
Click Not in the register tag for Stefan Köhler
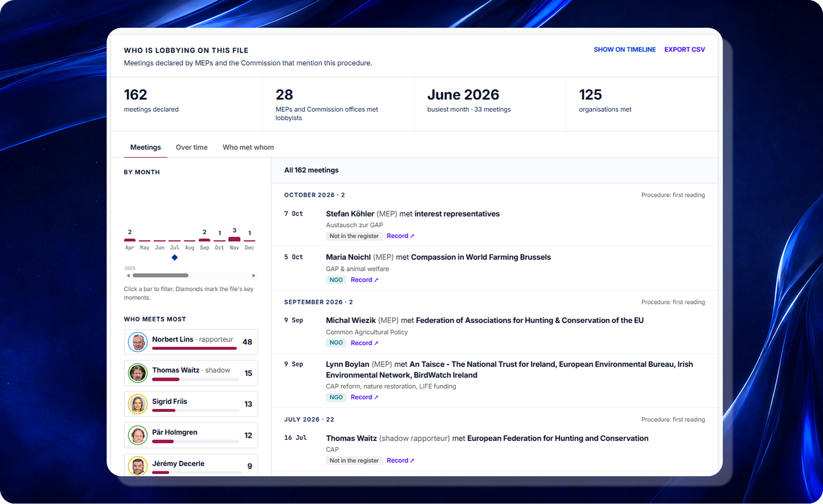(x=354, y=236)
